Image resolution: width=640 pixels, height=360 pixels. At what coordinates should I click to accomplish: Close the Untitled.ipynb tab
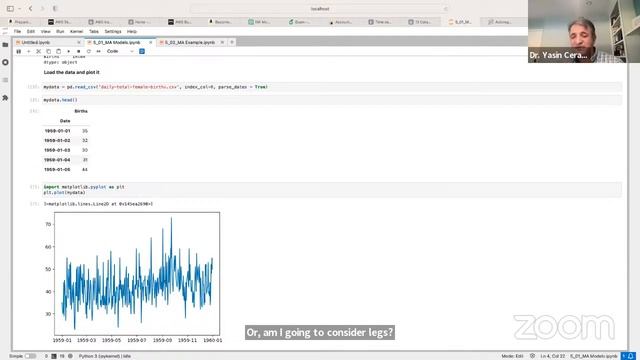79,42
